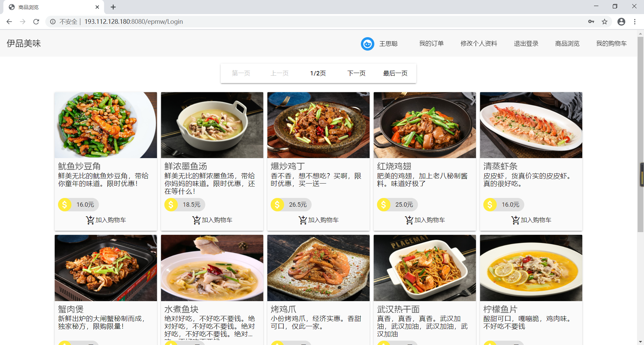Open 我的订单 in the navigation bar
The height and width of the screenshot is (345, 644).
(x=431, y=44)
